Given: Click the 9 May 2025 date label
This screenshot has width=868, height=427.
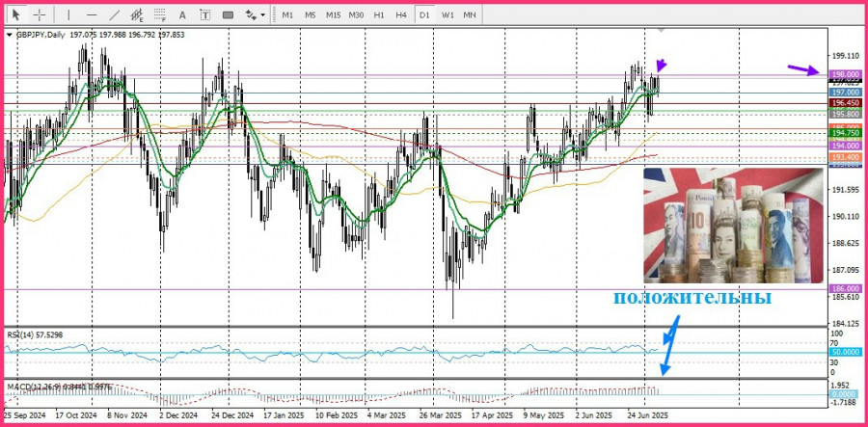Looking at the screenshot, I should 544,414.
